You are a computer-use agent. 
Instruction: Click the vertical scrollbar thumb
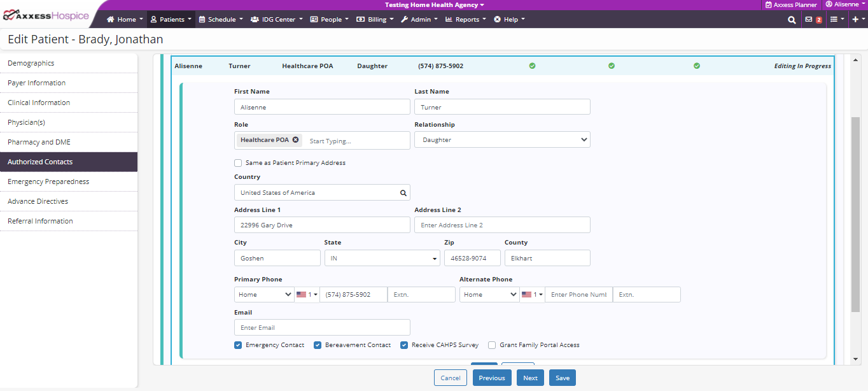click(855, 213)
